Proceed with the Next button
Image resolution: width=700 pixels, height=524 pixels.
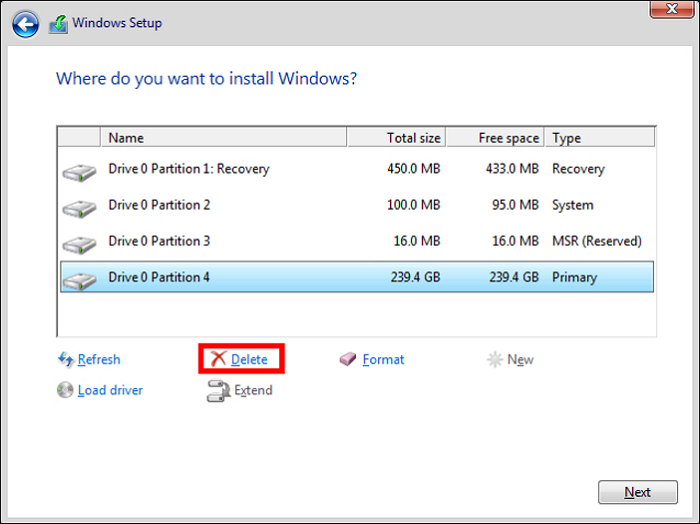638,492
